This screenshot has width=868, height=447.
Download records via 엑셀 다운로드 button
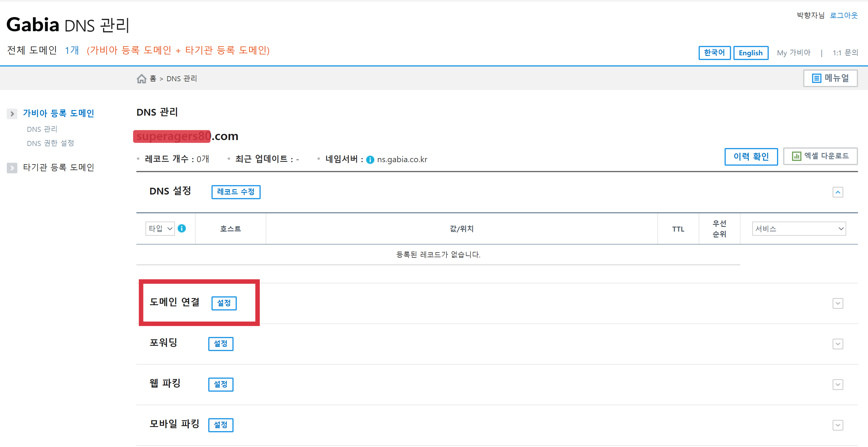click(x=820, y=156)
